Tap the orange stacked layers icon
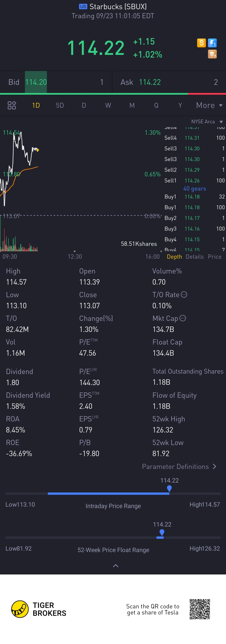Viewport: 226px width, 644px height. 212,54
